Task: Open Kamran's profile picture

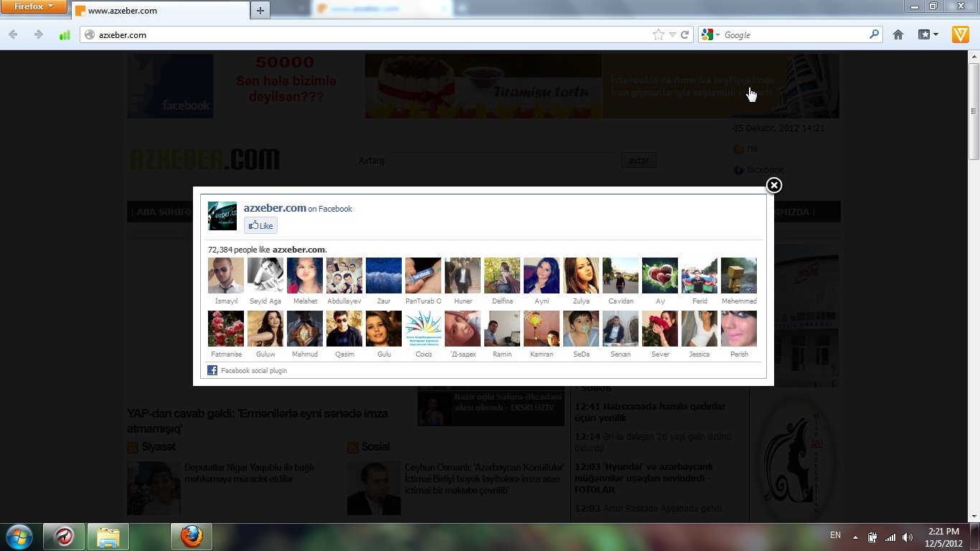Action: tap(542, 329)
